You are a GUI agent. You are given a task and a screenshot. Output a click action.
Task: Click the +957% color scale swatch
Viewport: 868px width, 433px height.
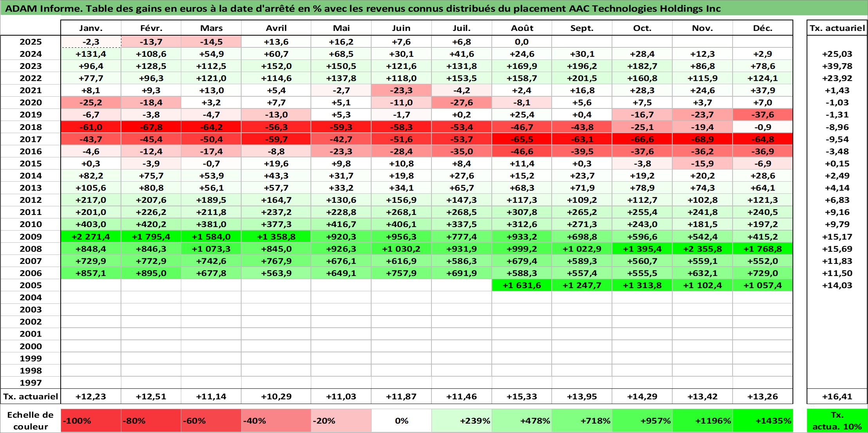[642, 421]
